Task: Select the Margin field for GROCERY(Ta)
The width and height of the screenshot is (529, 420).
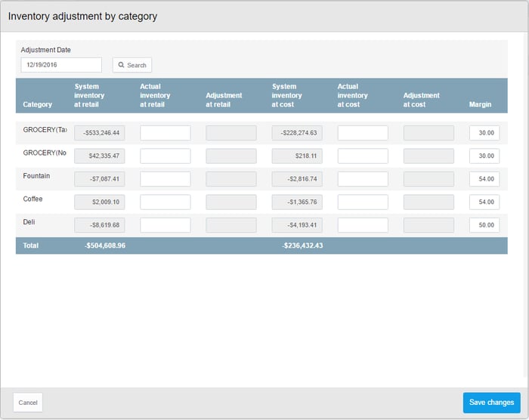Action: click(x=484, y=133)
